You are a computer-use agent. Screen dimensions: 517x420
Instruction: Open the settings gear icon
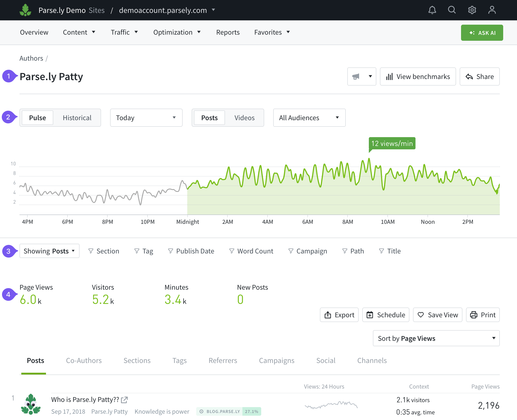click(x=472, y=10)
